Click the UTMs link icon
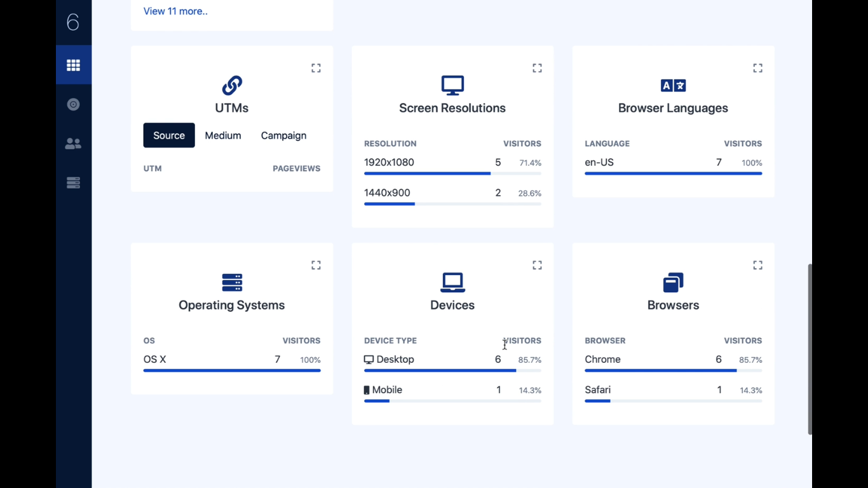Image resolution: width=868 pixels, height=488 pixels. (232, 85)
